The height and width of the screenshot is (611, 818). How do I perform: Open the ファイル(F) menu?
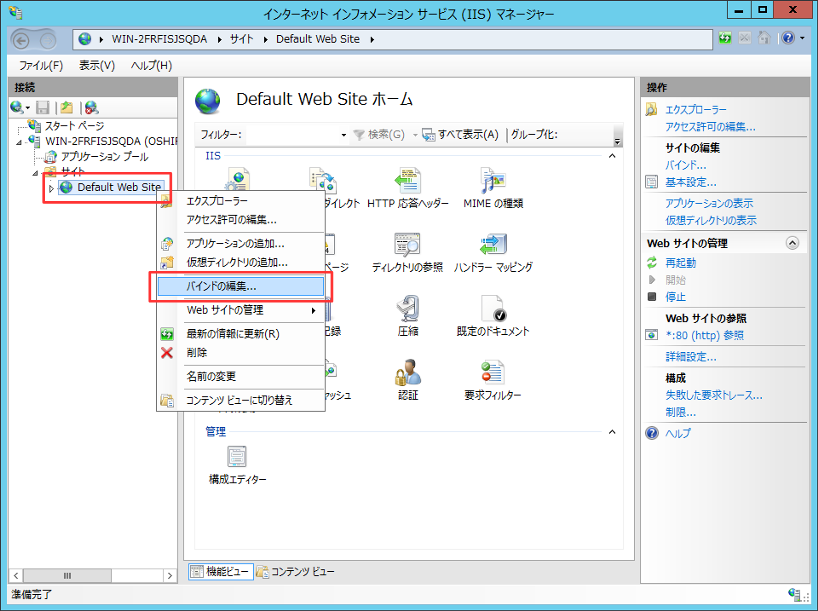(41, 66)
